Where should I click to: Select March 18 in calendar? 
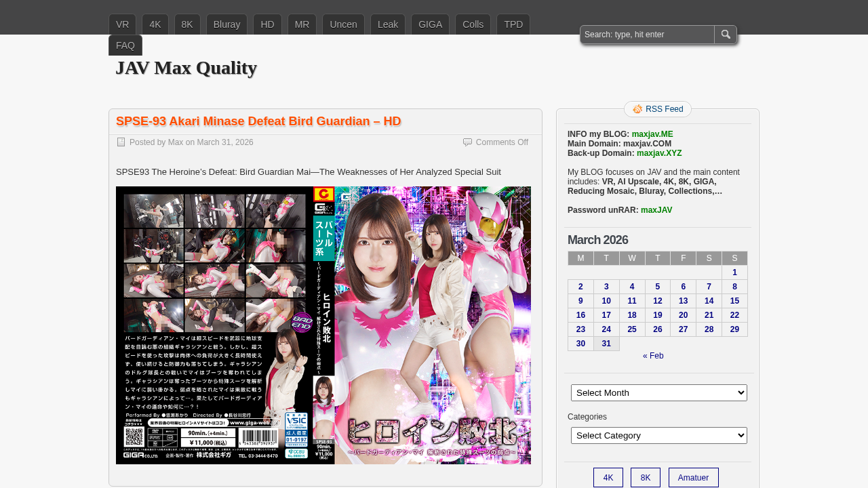pos(632,315)
